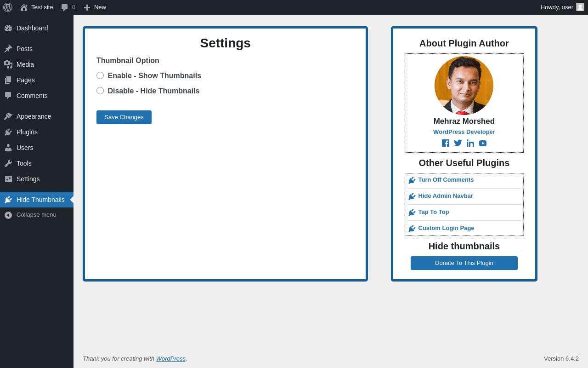
Task: Click the user avatar next to Howdy
Action: (580, 7)
